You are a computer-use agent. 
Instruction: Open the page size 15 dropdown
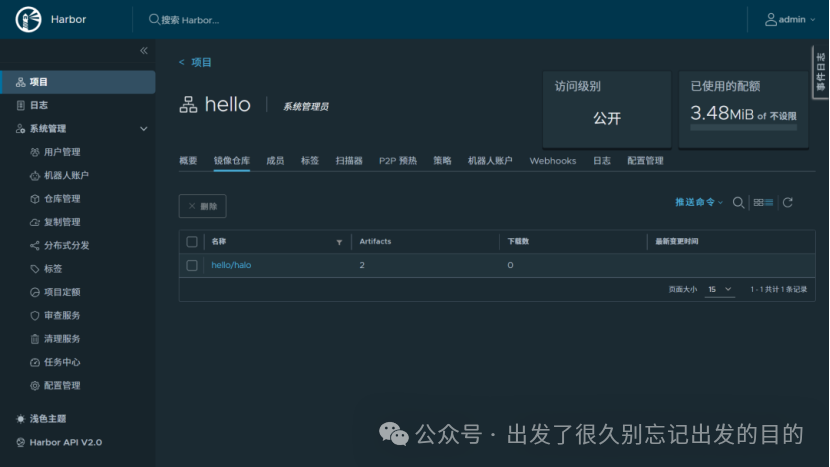(719, 290)
